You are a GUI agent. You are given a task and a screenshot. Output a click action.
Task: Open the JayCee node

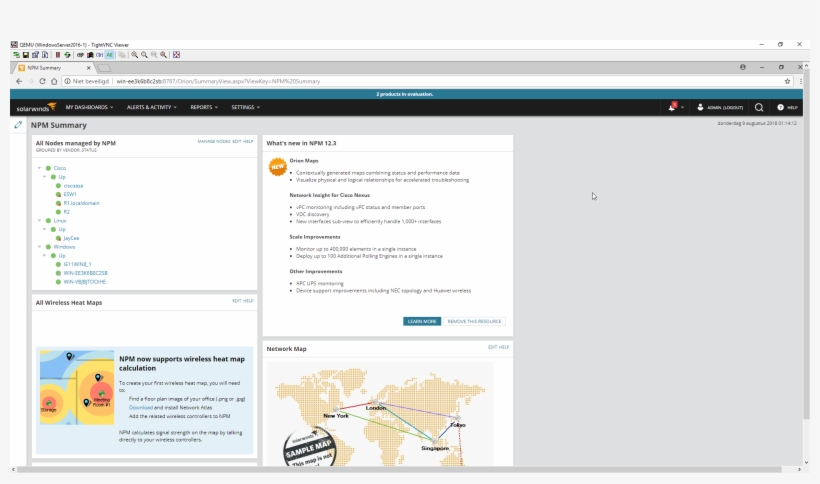pyautogui.click(x=71, y=238)
